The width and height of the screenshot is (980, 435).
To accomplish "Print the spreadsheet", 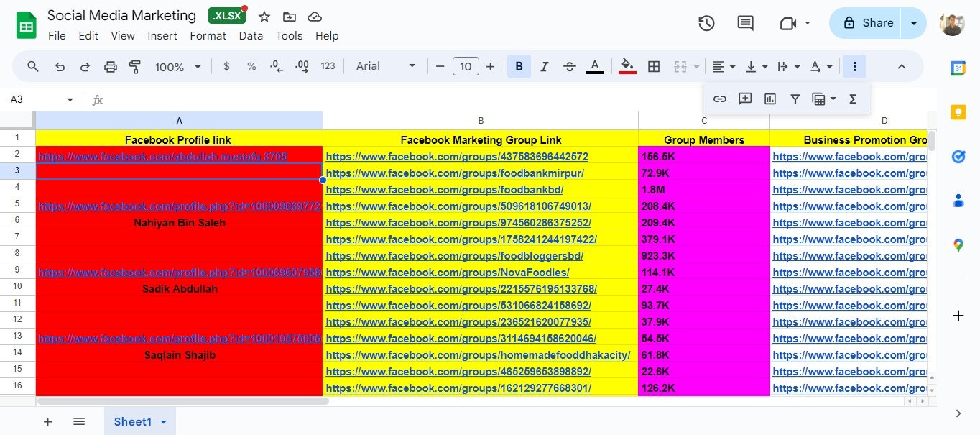I will [x=110, y=66].
